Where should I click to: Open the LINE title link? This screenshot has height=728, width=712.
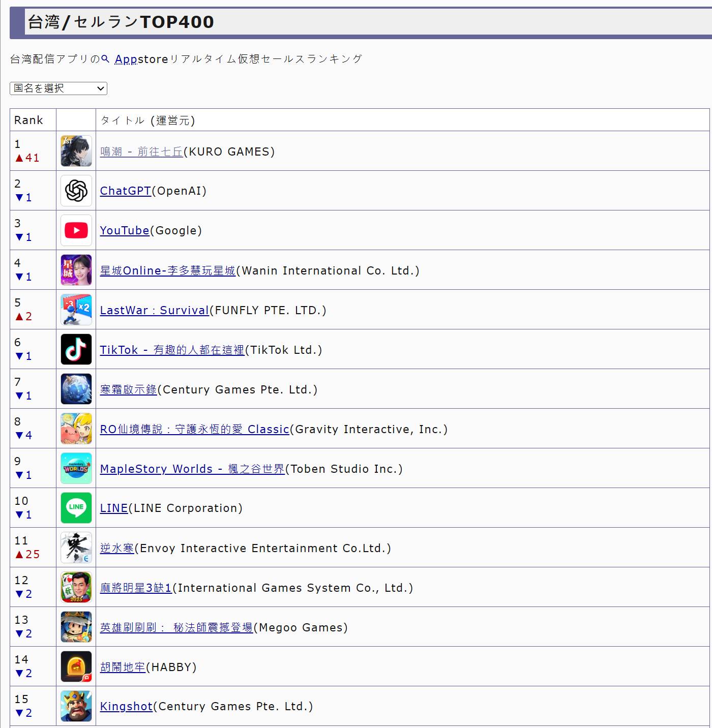114,508
